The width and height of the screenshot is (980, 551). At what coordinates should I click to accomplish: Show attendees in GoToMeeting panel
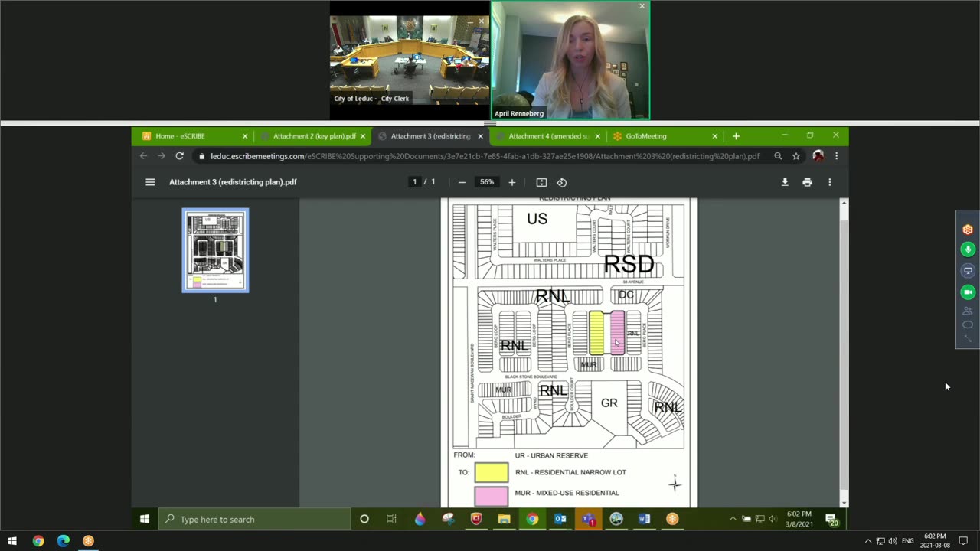968,311
